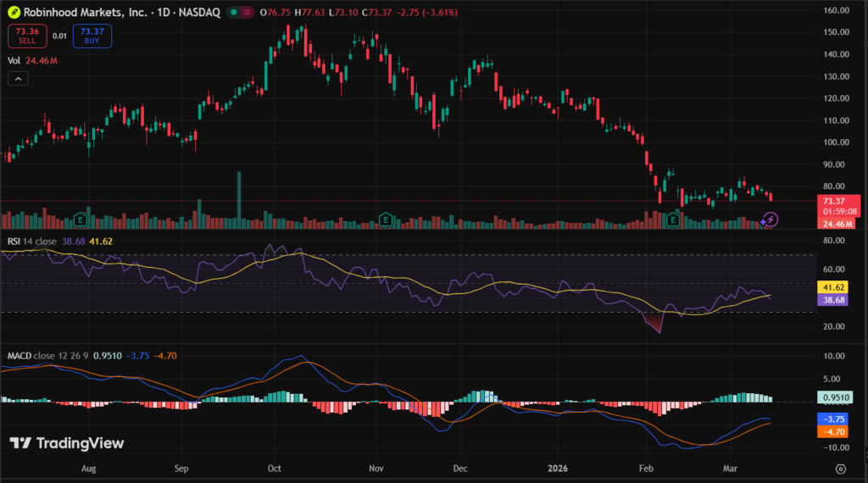Click the earnings E marker near November
Image resolution: width=868 pixels, height=483 pixels.
click(386, 219)
